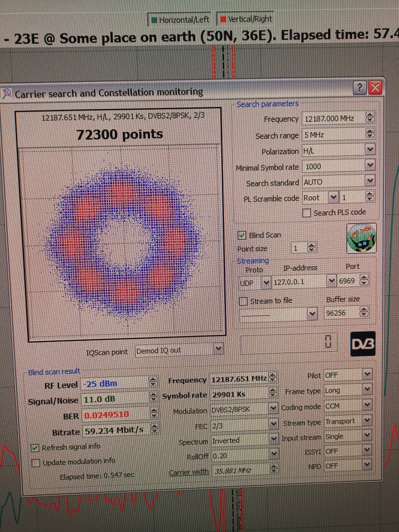Open the Modulation DVBS2/8PSK dropdown
The height and width of the screenshot is (532, 399).
[x=273, y=408]
